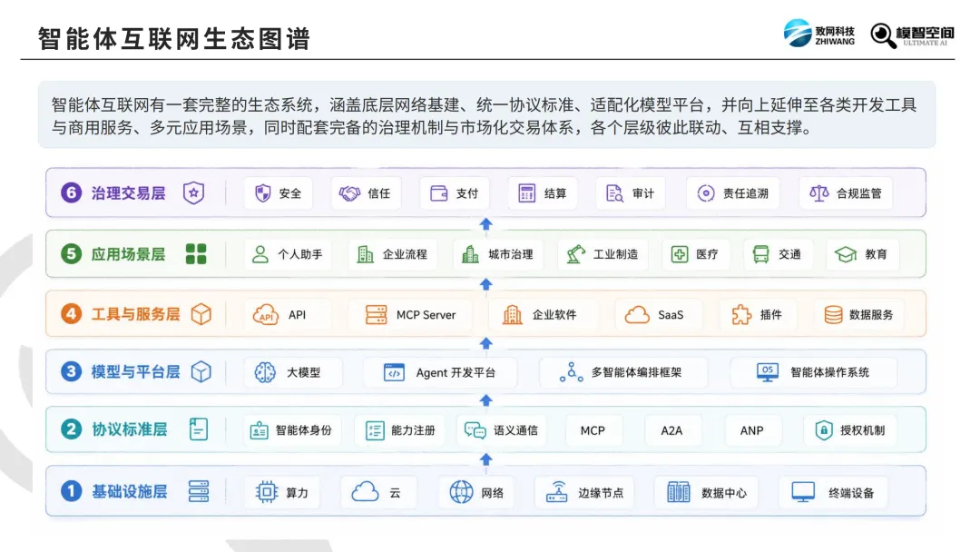Click the database icon for 数据服务
This screenshot has width=980, height=552.
point(833,314)
